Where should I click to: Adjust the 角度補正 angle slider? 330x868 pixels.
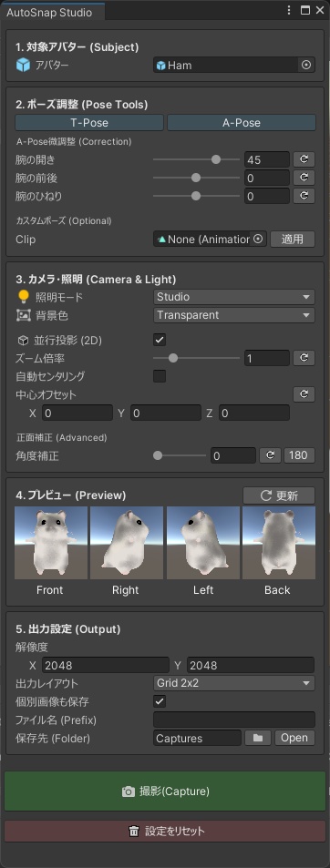180,455
